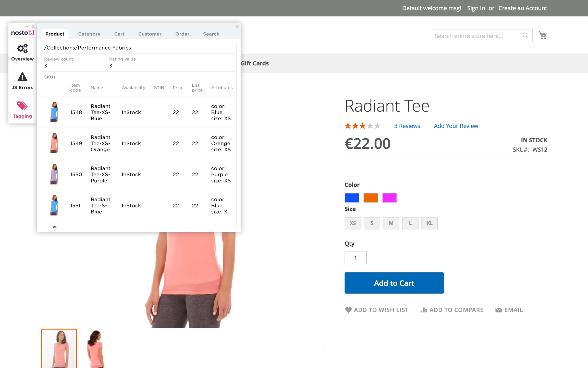This screenshot has height=368, width=588.
Task: Open the JS Errors warning icon
Action: click(22, 77)
